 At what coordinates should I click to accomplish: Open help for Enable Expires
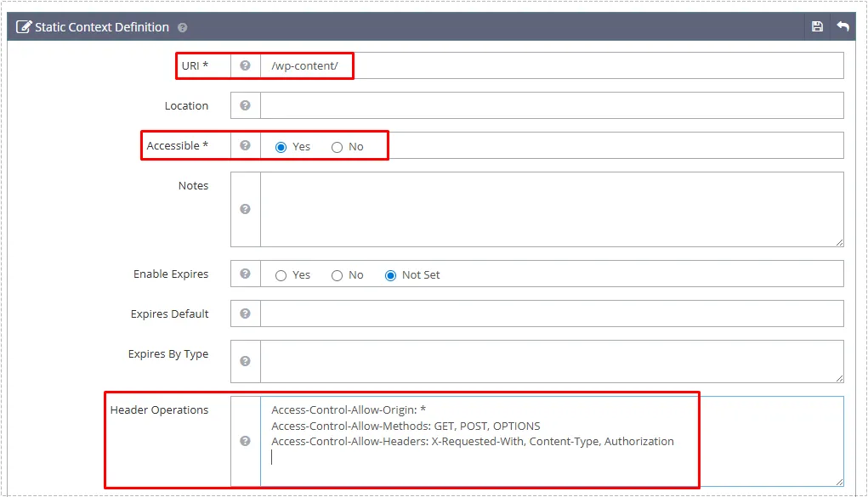click(245, 274)
